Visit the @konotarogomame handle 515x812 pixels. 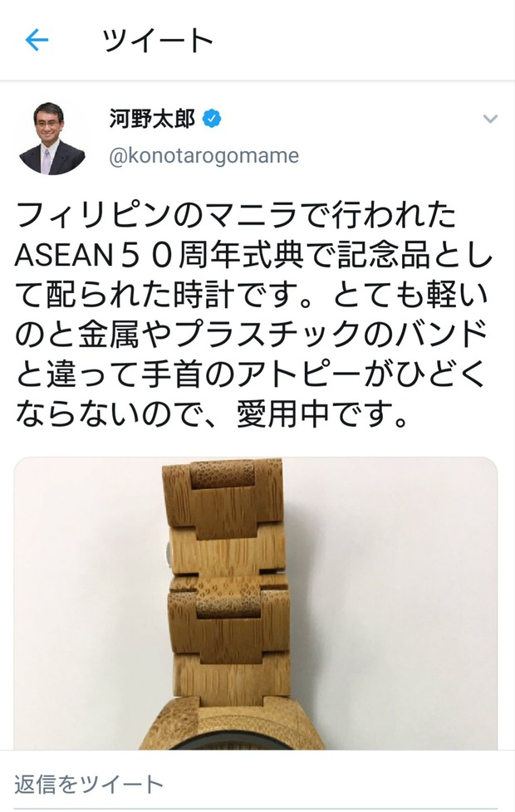[x=204, y=156]
